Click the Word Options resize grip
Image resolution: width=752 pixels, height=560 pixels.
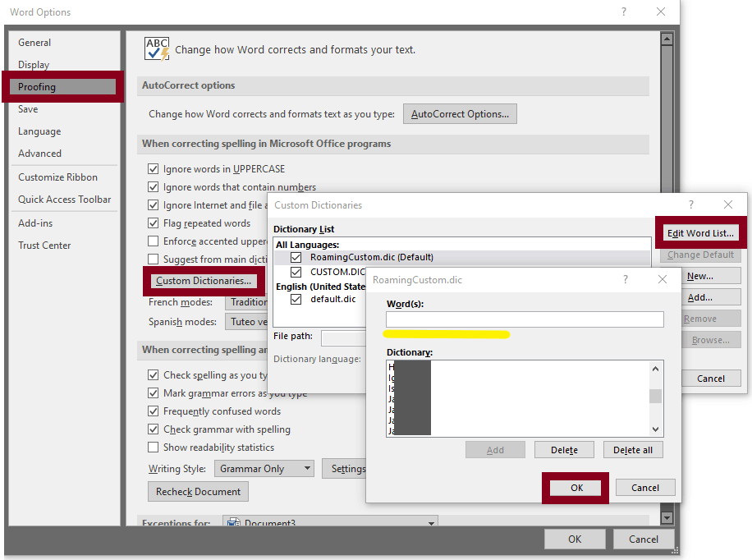(x=676, y=551)
